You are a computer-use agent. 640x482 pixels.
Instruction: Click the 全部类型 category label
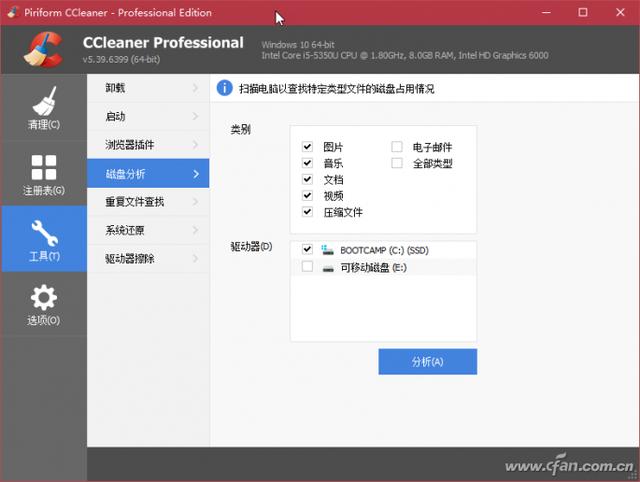coord(432,164)
